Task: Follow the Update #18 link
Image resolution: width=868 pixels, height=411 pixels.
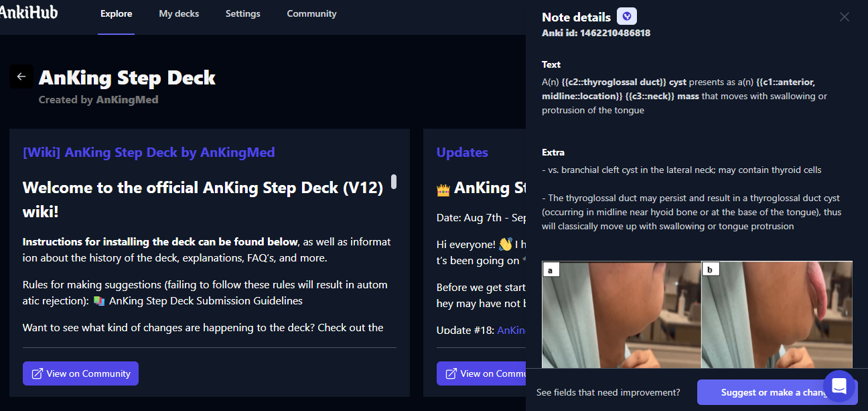Action: 510,330
